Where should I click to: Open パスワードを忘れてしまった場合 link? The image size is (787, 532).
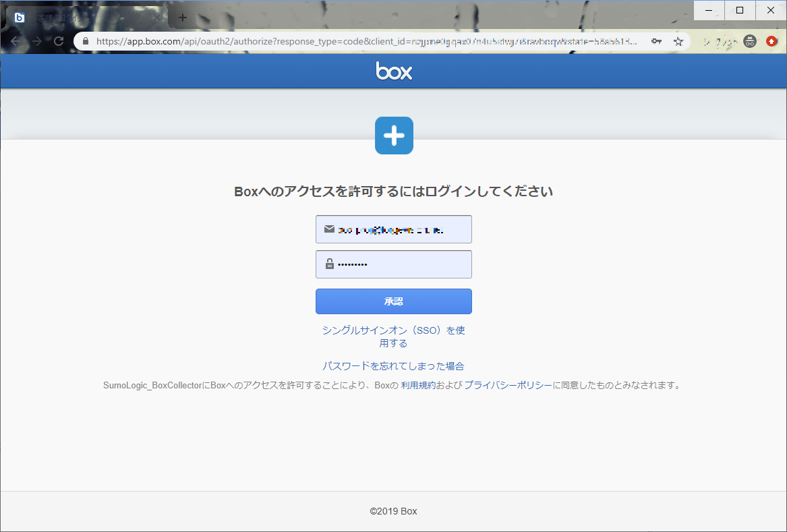[394, 366]
